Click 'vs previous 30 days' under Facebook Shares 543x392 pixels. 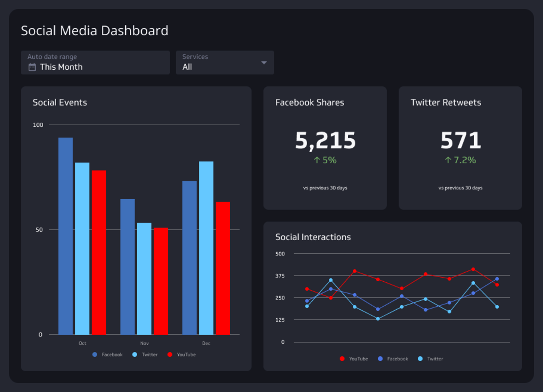click(x=325, y=188)
